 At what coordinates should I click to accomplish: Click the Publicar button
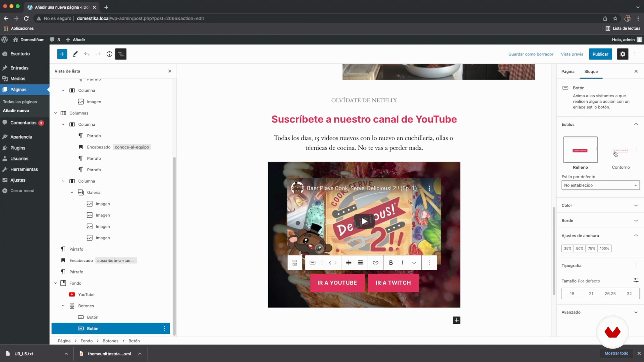pos(600,54)
